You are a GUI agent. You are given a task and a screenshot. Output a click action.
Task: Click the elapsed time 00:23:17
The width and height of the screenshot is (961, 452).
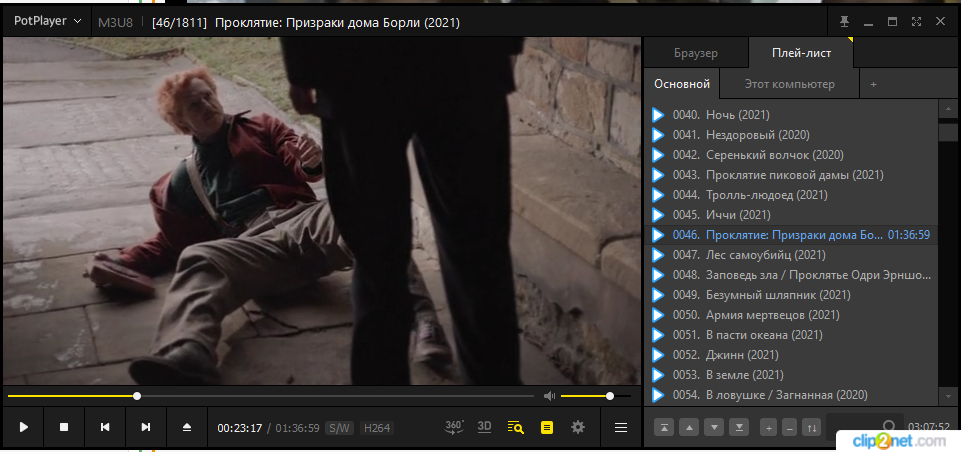click(240, 428)
